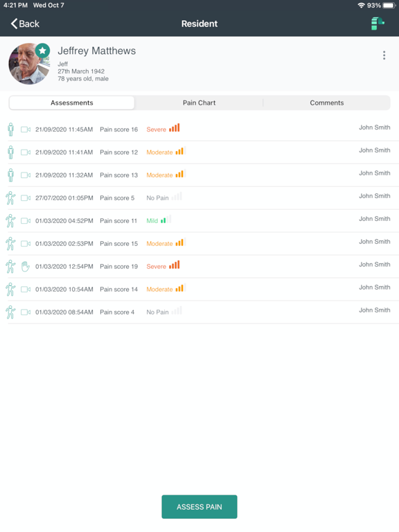Click moving person icon for 10:54AM assessment

pos(10,289)
